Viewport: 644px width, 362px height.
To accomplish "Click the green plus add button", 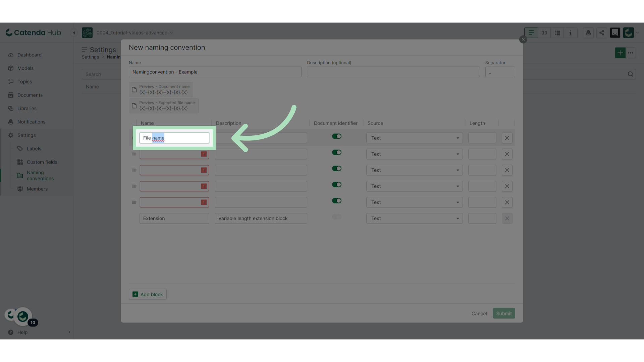I will point(620,53).
